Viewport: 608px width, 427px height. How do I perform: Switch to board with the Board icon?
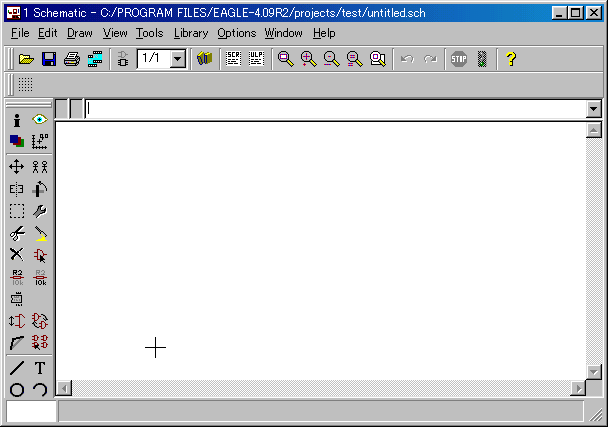(x=123, y=59)
